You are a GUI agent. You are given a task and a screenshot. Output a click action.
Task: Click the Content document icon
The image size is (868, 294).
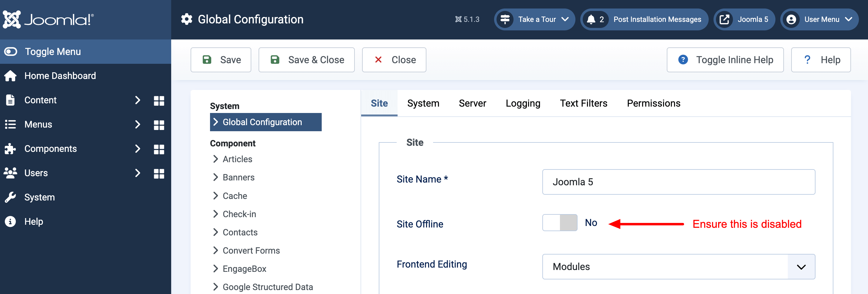click(10, 100)
